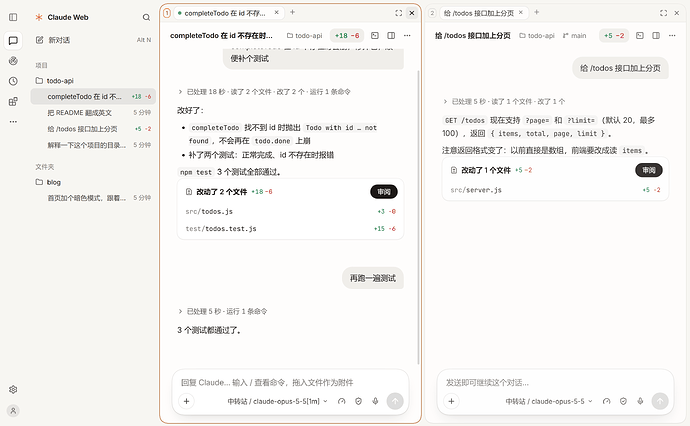Viewport: 690px width, 426px height.
Task: Close the completeTodo tab
Action: tap(276, 13)
